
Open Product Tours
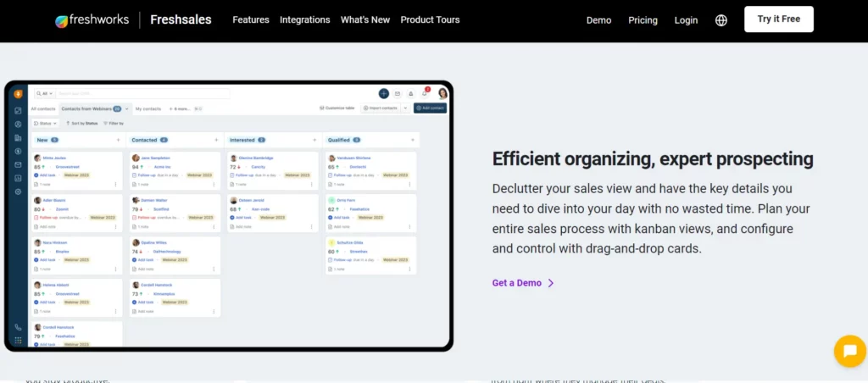(430, 20)
